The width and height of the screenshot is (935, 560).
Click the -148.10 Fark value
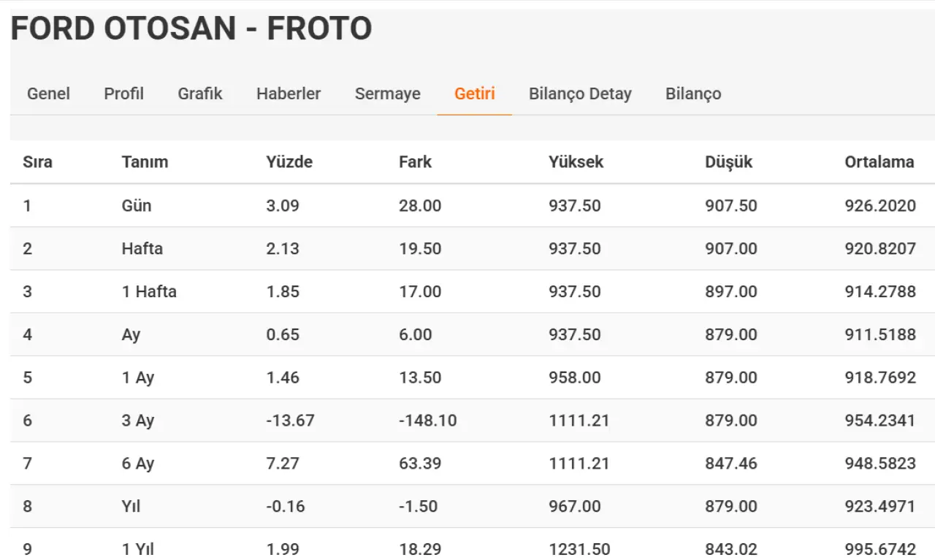[428, 421]
